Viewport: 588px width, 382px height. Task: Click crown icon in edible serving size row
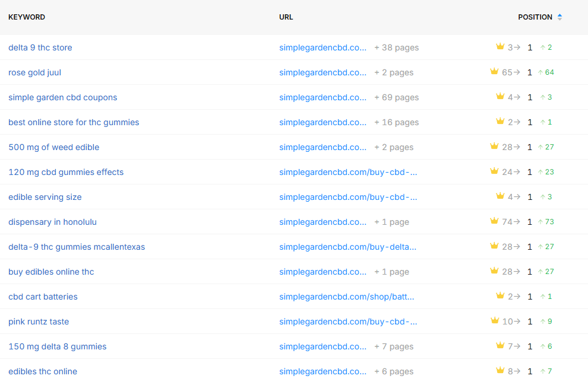[500, 196]
